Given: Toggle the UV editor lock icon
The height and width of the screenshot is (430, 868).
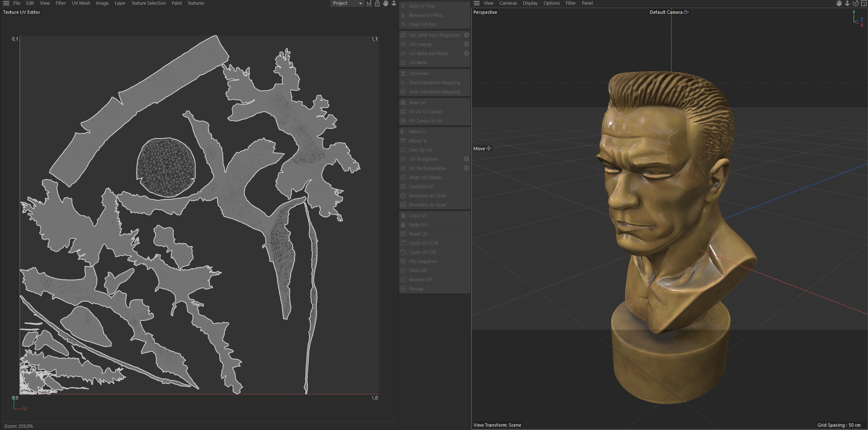Looking at the screenshot, I should tap(377, 3).
